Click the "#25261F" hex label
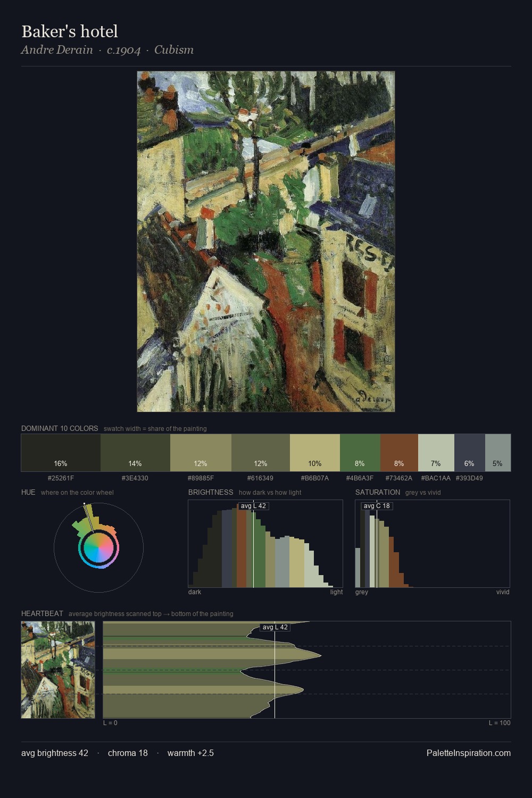The height and width of the screenshot is (798, 532). pyautogui.click(x=61, y=478)
